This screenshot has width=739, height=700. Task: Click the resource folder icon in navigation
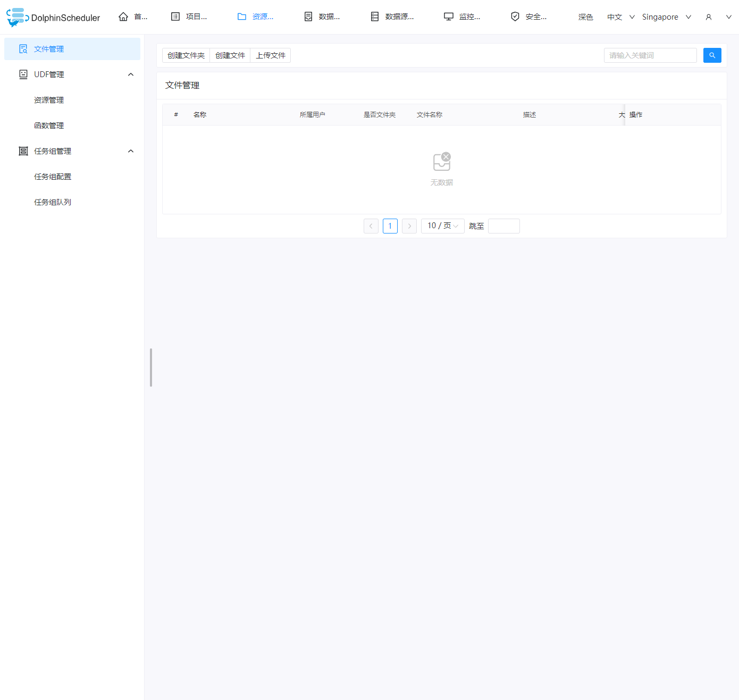pos(242,16)
